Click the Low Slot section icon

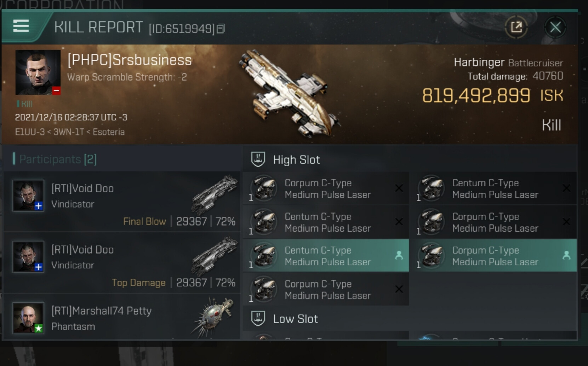point(258,319)
